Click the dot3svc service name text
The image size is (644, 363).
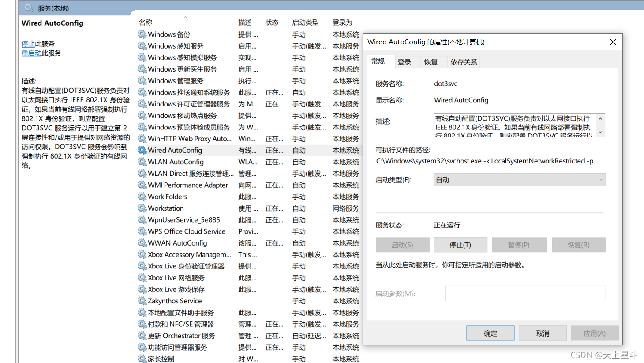[x=446, y=83]
